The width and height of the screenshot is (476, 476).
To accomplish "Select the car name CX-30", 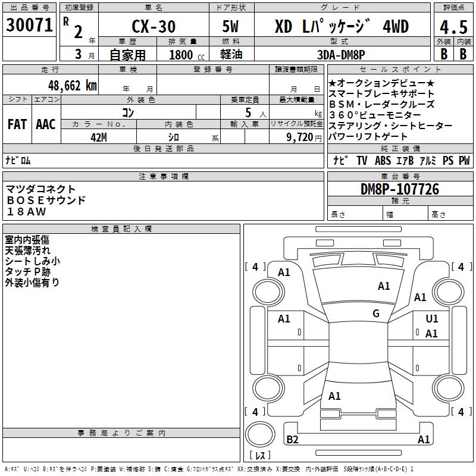I will (x=154, y=26).
